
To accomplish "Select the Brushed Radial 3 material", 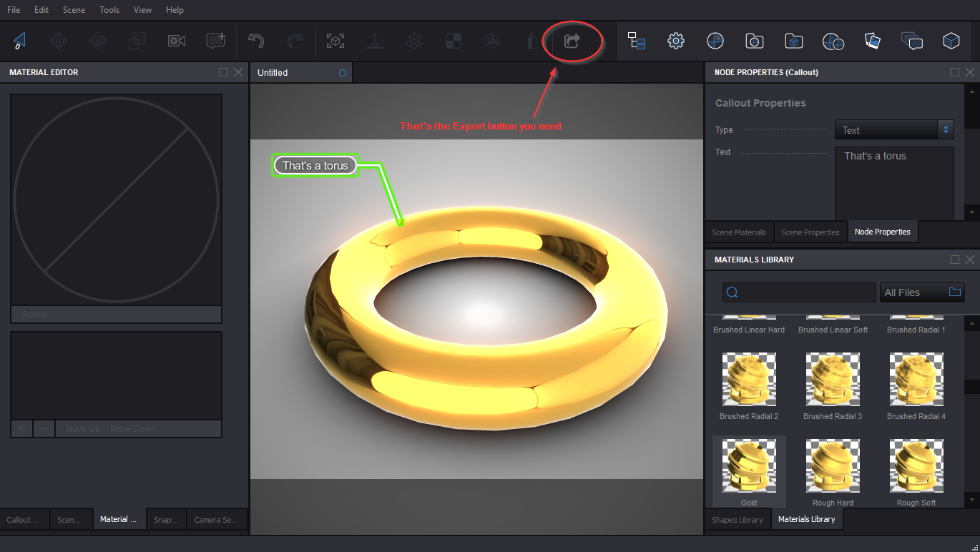I will pos(832,380).
